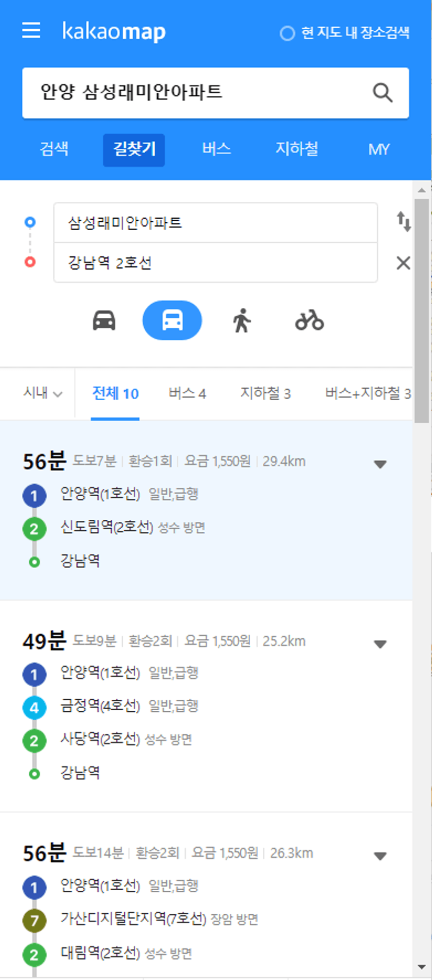Filter routes by 버스 4
Image resolution: width=432 pixels, height=980 pixels.
coord(187,393)
